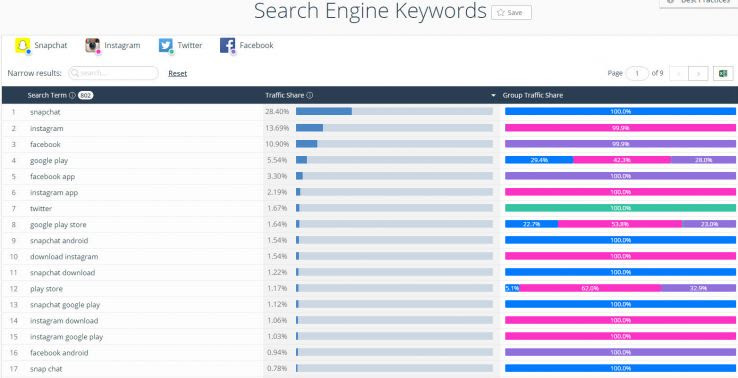Open the Best Practices button
This screenshot has height=378, width=738.
(x=698, y=2)
